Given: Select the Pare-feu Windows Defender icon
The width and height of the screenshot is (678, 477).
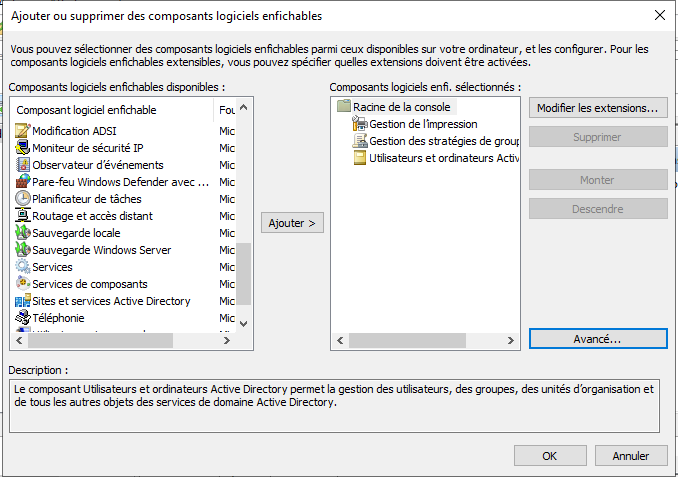Looking at the screenshot, I should point(23,182).
